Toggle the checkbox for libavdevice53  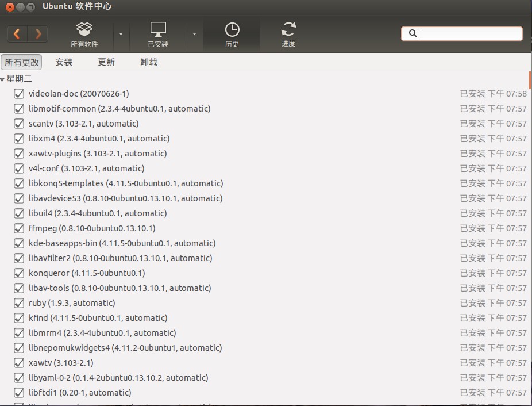coord(19,198)
